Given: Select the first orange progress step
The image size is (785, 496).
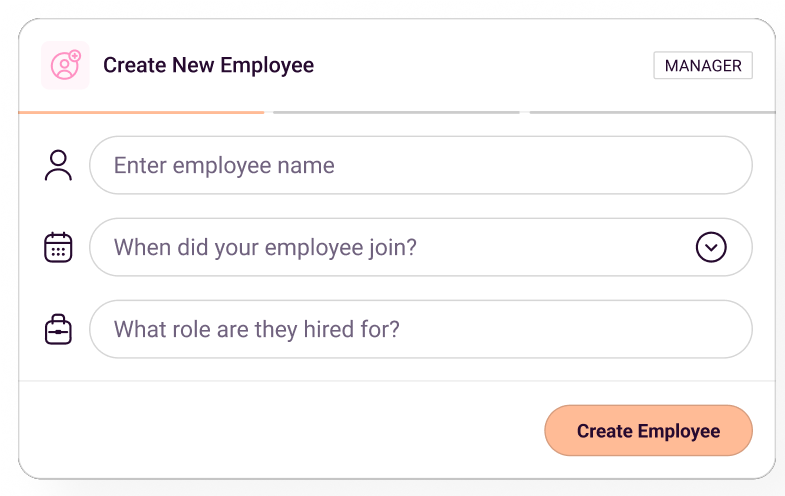Looking at the screenshot, I should pos(141,112).
